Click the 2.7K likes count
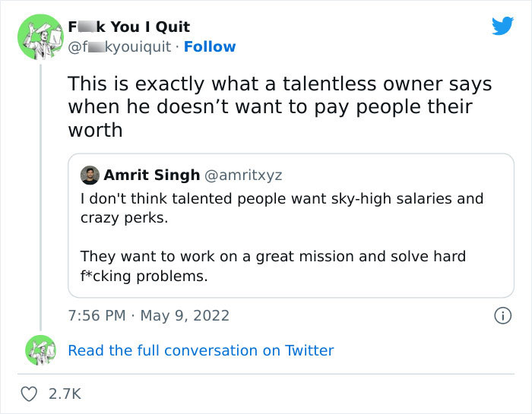Viewport: 532px width, 414px height. pos(65,393)
